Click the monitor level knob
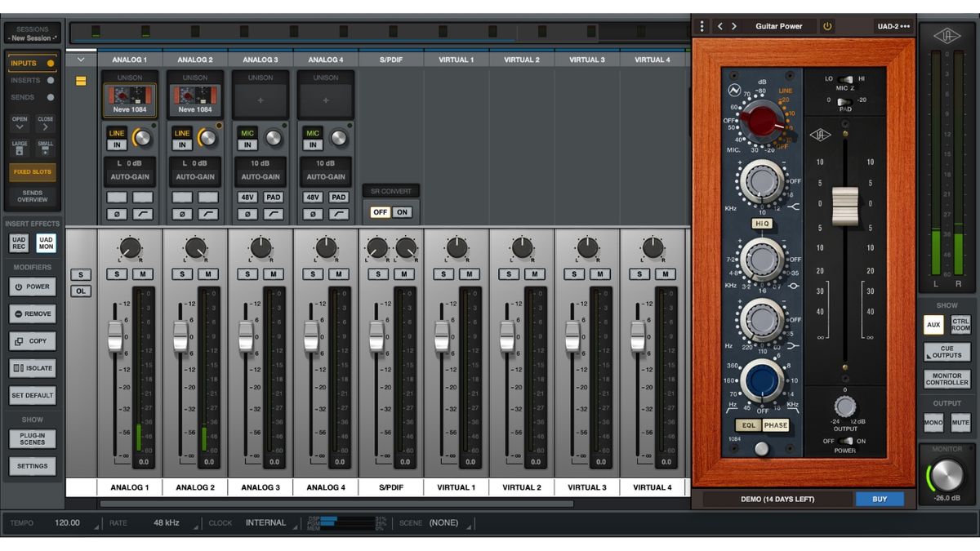The height and width of the screenshot is (551, 980). click(x=947, y=476)
